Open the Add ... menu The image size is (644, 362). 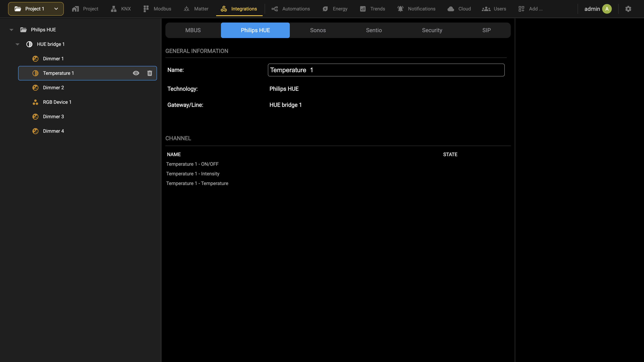pos(530,9)
